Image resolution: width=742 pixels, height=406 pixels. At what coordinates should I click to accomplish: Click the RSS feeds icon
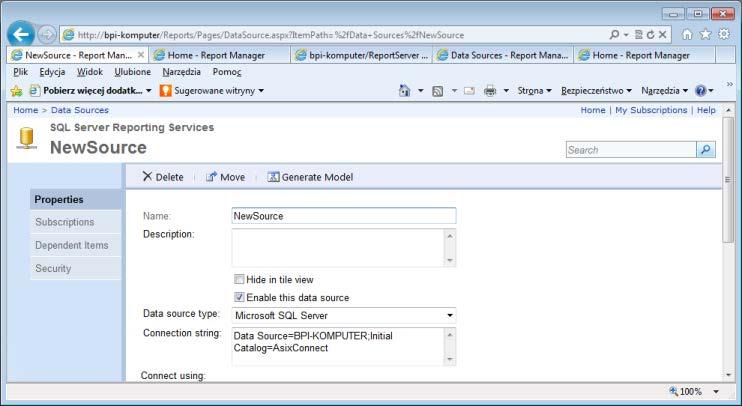click(438, 91)
